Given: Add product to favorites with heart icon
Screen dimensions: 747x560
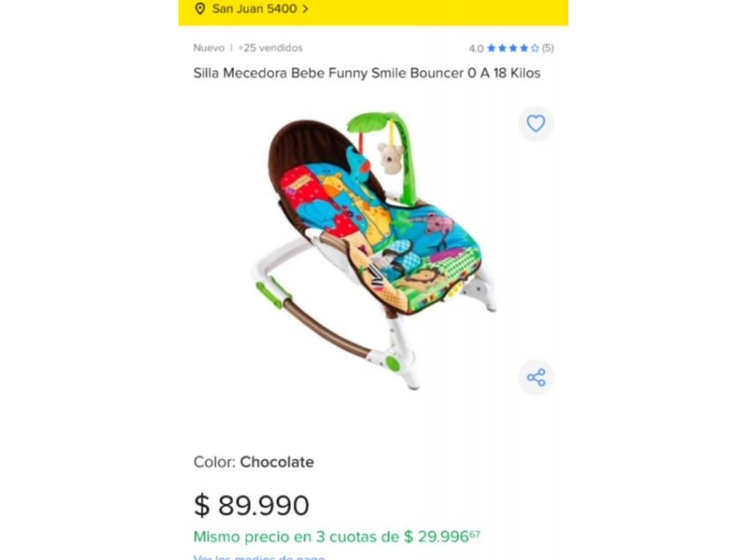Looking at the screenshot, I should (536, 123).
